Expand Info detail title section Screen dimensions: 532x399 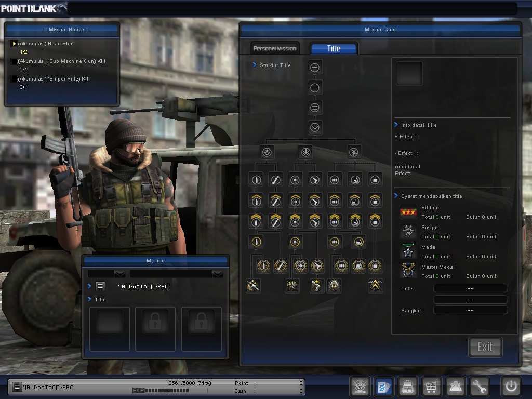pos(396,125)
